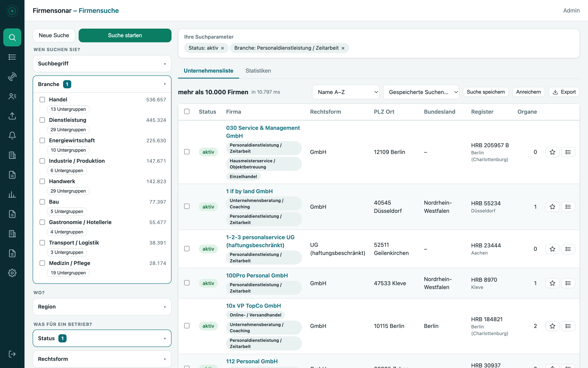Open the sonar radar icon in sidebar

click(12, 77)
